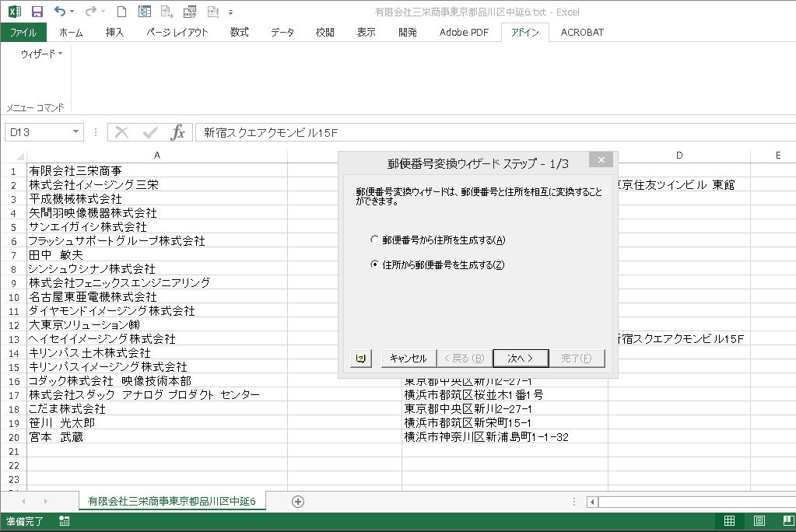The width and height of the screenshot is (796, 532).
Task: Click cell 有限会社三栄商事 in row 1
Action: tap(157, 171)
